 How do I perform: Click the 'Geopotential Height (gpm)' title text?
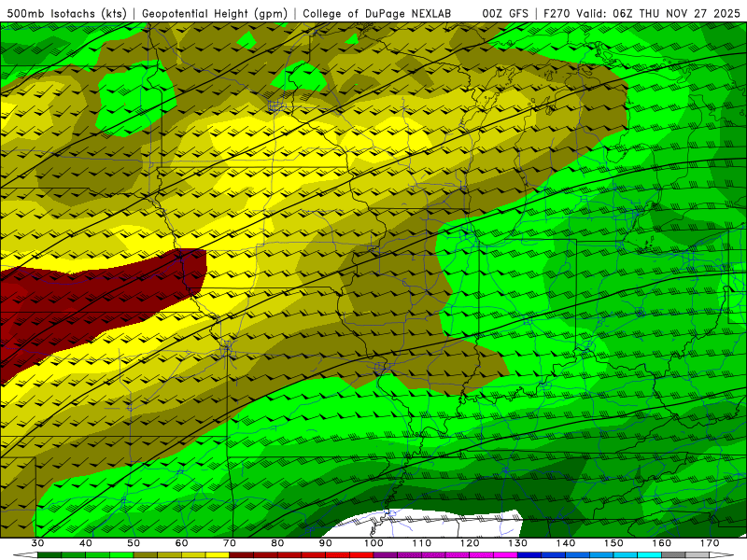pos(215,14)
